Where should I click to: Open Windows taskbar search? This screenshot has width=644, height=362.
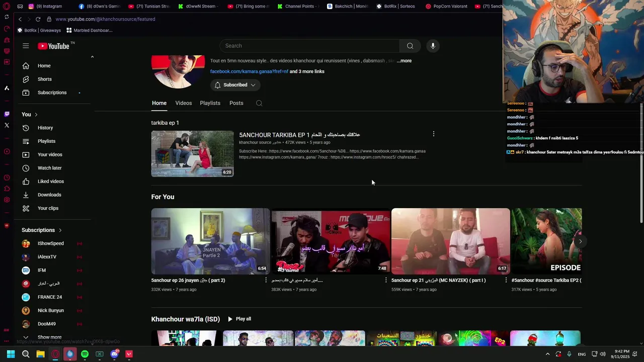[26, 354]
